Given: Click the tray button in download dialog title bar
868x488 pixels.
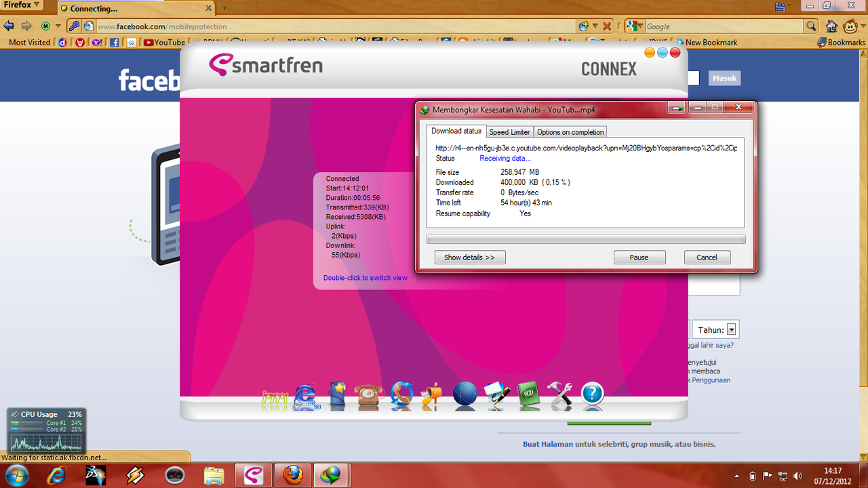Looking at the screenshot, I should (677, 108).
